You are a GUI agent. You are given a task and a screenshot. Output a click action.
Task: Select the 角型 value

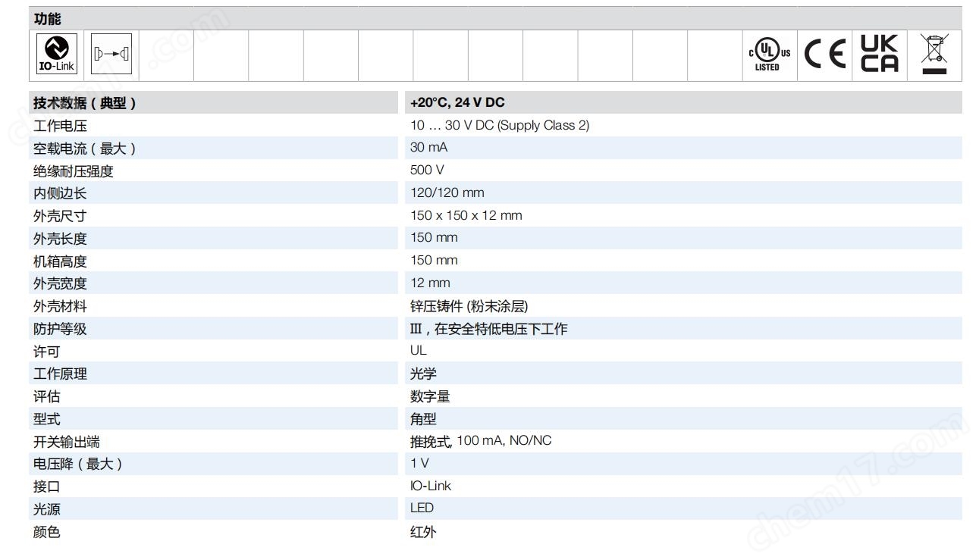point(423,419)
